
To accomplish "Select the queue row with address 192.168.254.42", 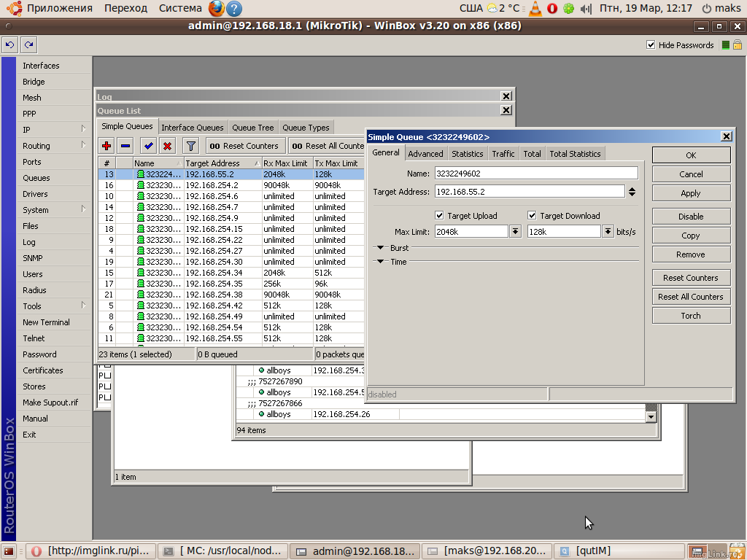I will [x=231, y=306].
